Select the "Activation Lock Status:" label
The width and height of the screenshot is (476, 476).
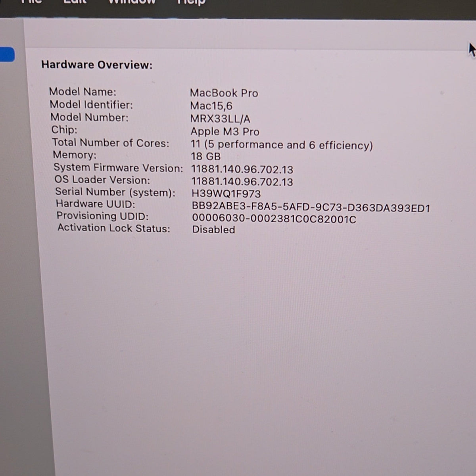point(114,228)
